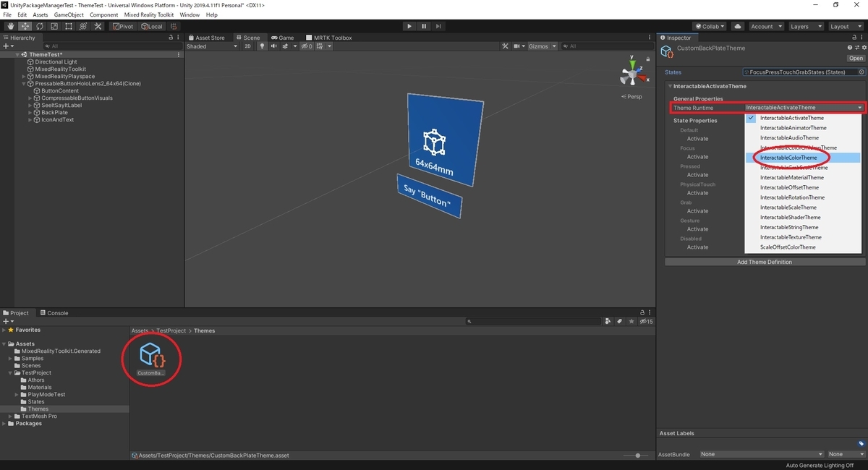Open the Layers dropdown

(806, 26)
